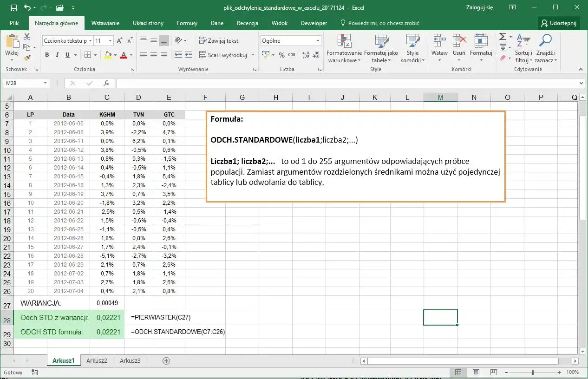Viewport: 588px width, 379px height.
Task: Open the Arkusz2 sheet tab
Action: pyautogui.click(x=97, y=360)
